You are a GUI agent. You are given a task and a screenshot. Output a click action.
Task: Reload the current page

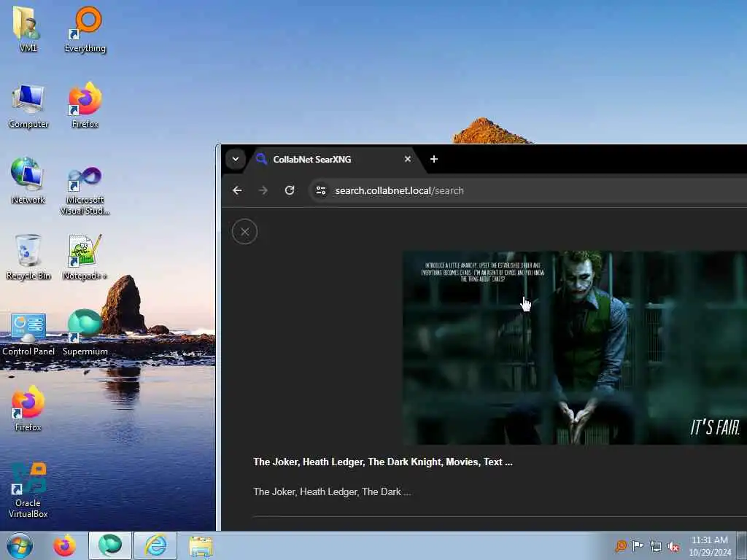pos(289,190)
